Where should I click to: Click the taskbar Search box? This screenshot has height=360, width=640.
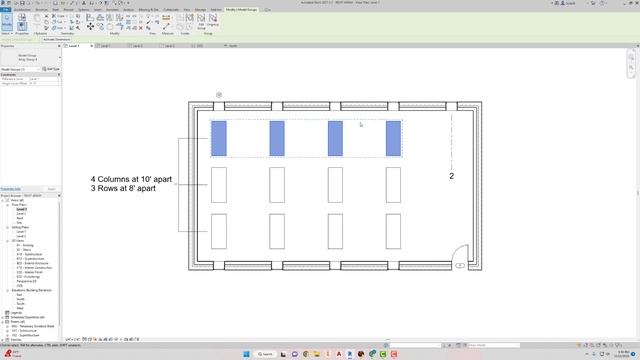click(265, 354)
